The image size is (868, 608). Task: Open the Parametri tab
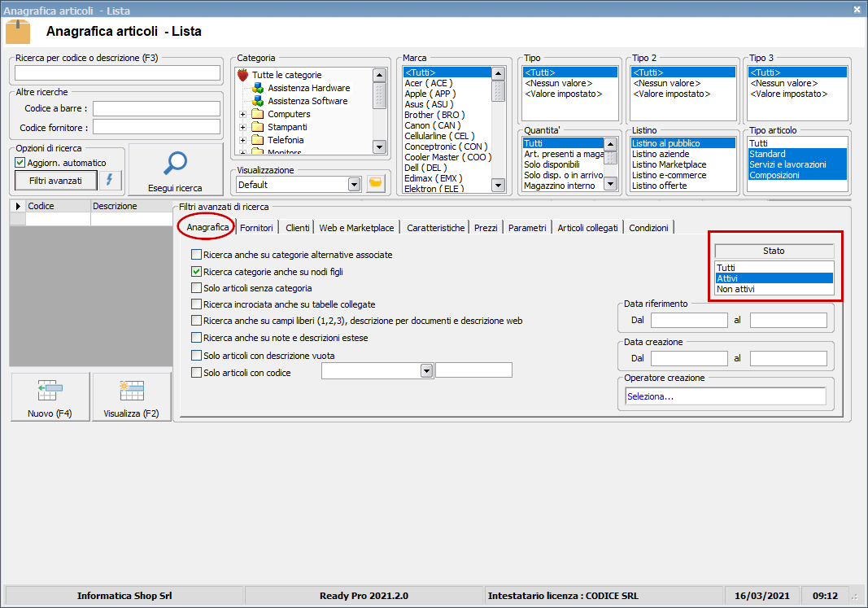pyautogui.click(x=527, y=228)
